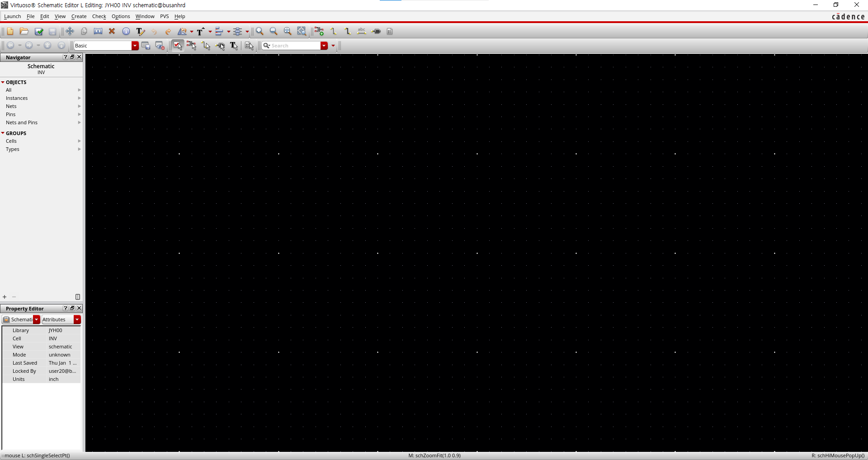868x460 pixels.
Task: Toggle the full selection filter icon
Action: 178,46
